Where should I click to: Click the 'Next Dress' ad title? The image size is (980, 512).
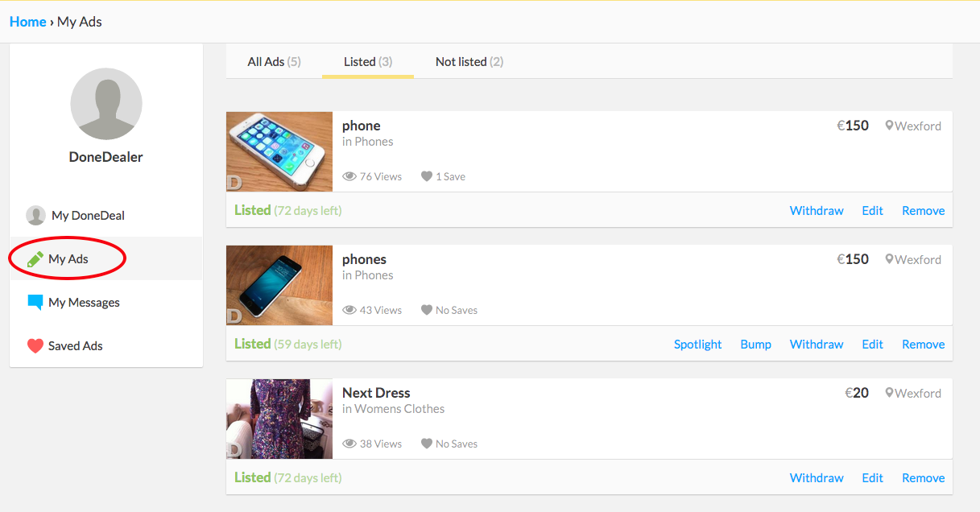tap(376, 393)
